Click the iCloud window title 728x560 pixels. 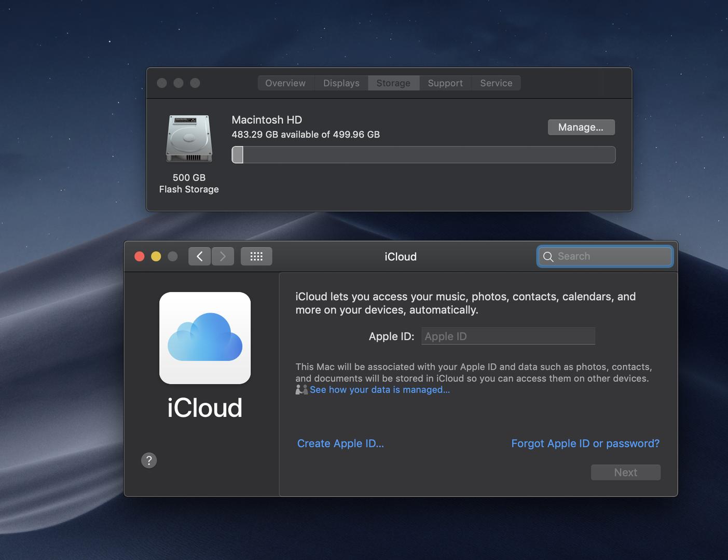401,257
